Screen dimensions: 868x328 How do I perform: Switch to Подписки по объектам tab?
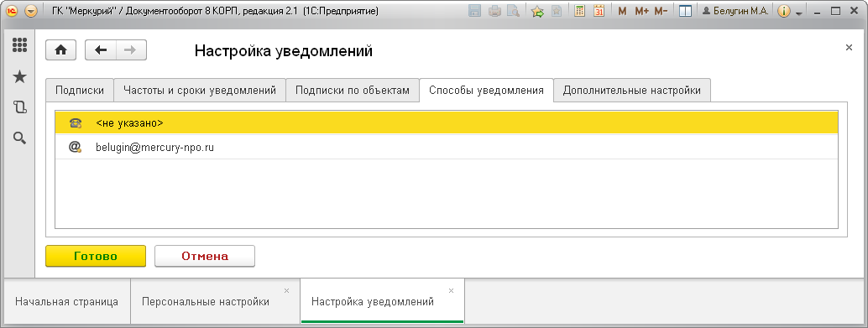352,91
